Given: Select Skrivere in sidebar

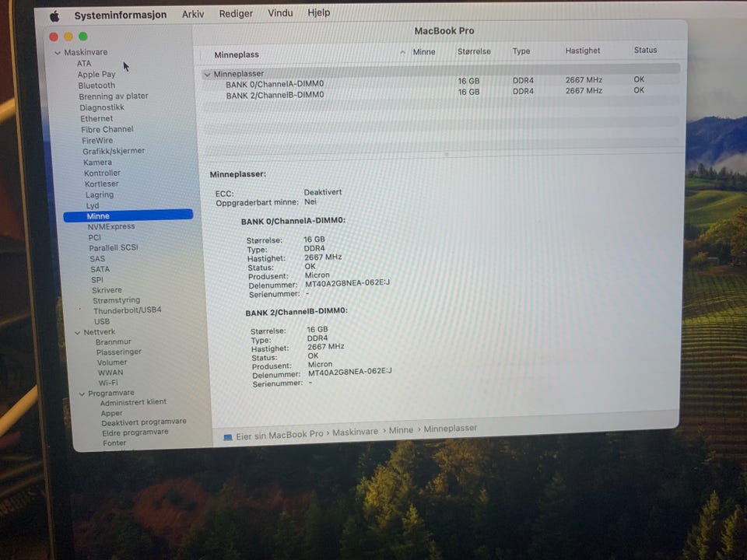Looking at the screenshot, I should (107, 290).
